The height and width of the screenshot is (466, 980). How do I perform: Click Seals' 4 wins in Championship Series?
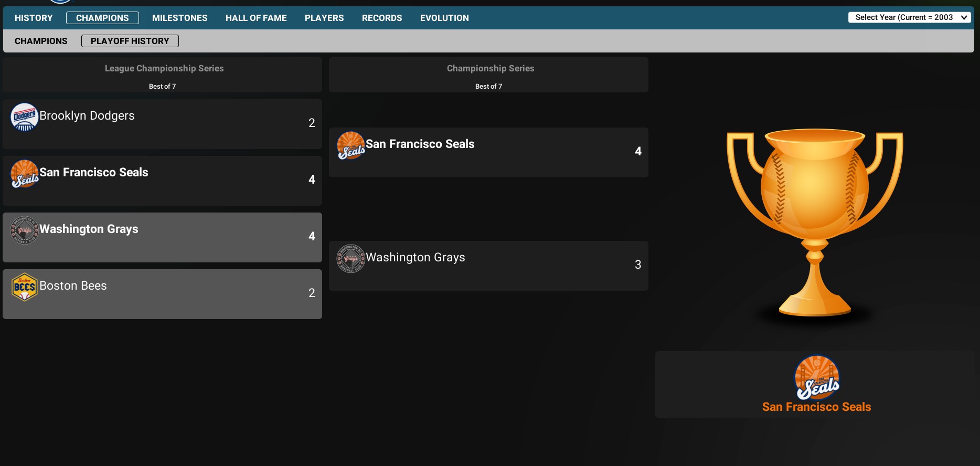point(638,151)
